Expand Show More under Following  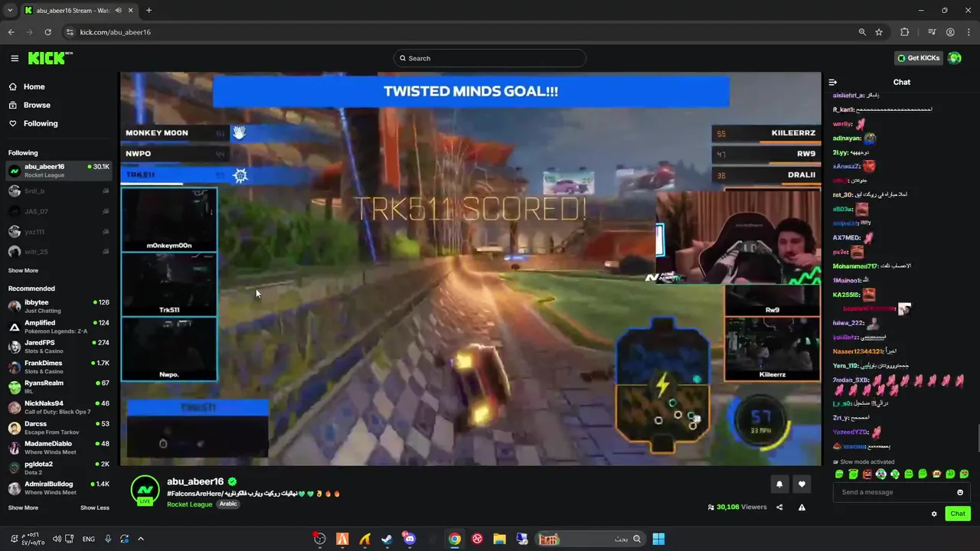(x=23, y=270)
